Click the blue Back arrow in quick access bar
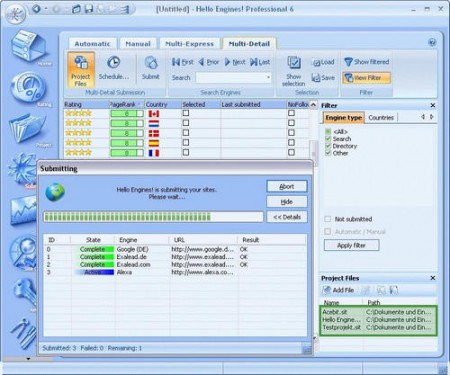The height and width of the screenshot is (375, 450). (36, 9)
